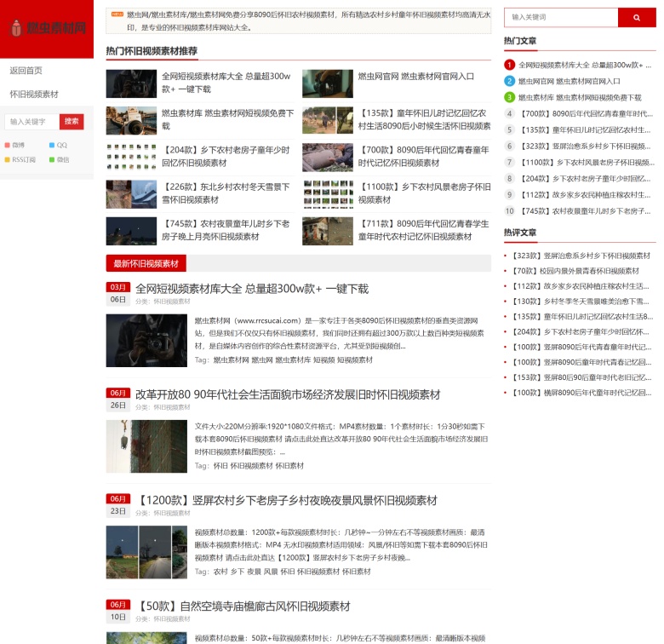Click the magnifier search icon button

point(637,17)
